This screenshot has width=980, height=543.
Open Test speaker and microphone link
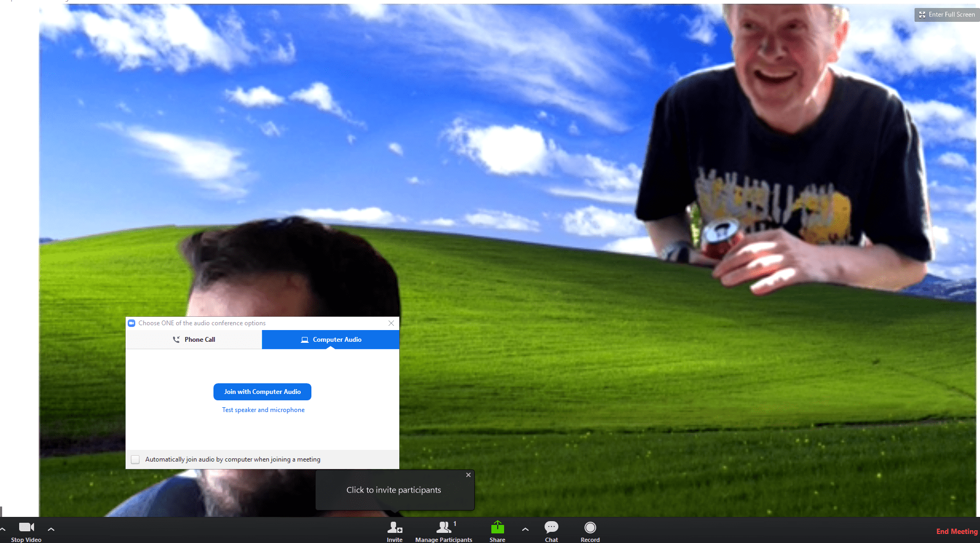263,410
